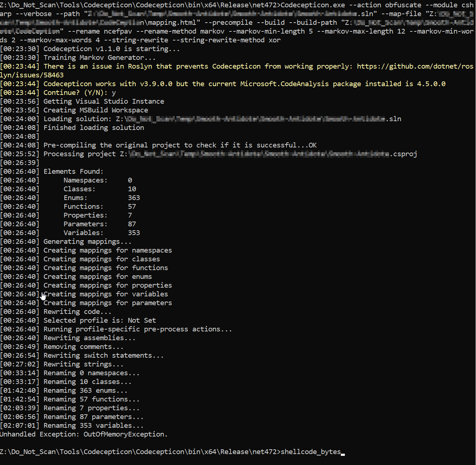Select the 'Renaming 363 enums' log entry
The image size is (476, 465).
tap(85, 390)
